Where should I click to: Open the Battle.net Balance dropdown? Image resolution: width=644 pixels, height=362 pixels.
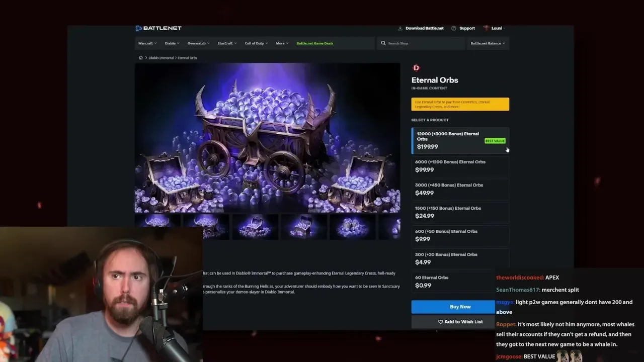(488, 43)
